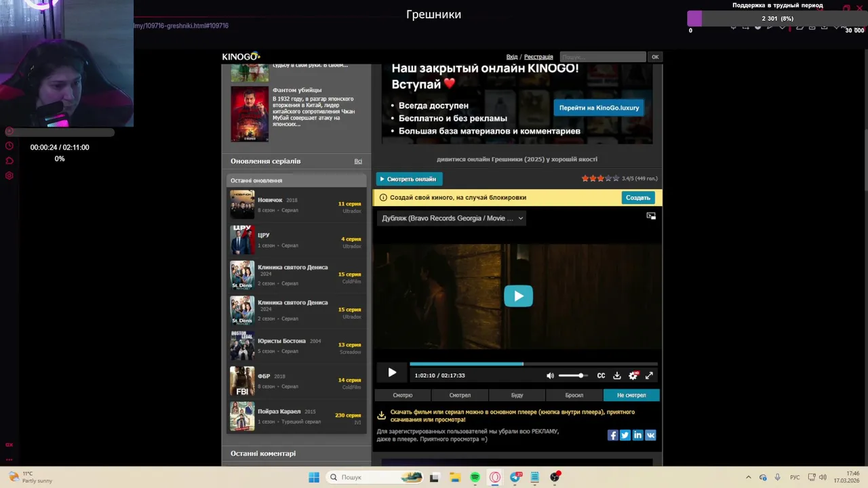
Task: Click the Новичок poster thumbnail
Action: [x=242, y=205]
